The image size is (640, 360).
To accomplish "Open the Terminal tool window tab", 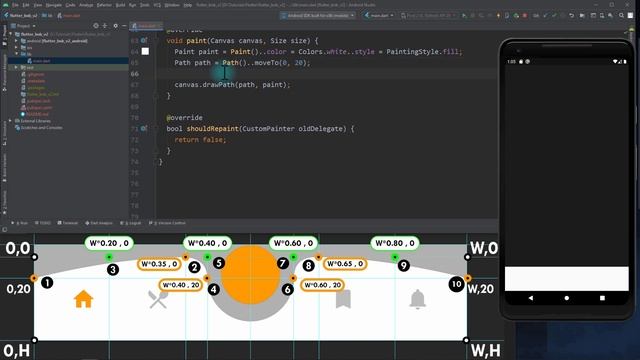I will point(68,223).
